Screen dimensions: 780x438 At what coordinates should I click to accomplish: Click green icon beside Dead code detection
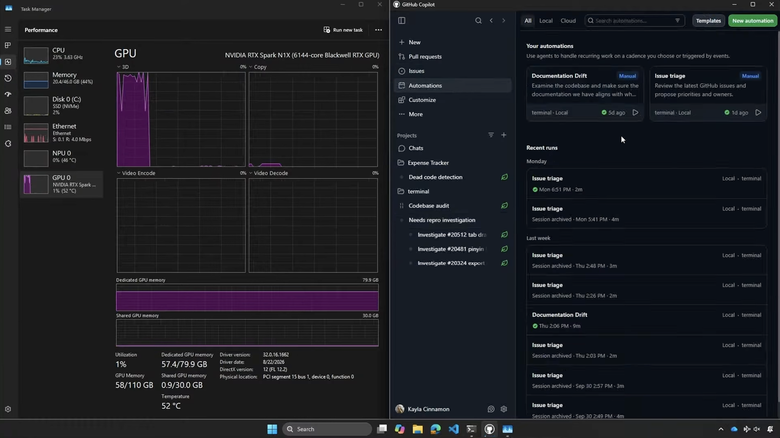(504, 177)
